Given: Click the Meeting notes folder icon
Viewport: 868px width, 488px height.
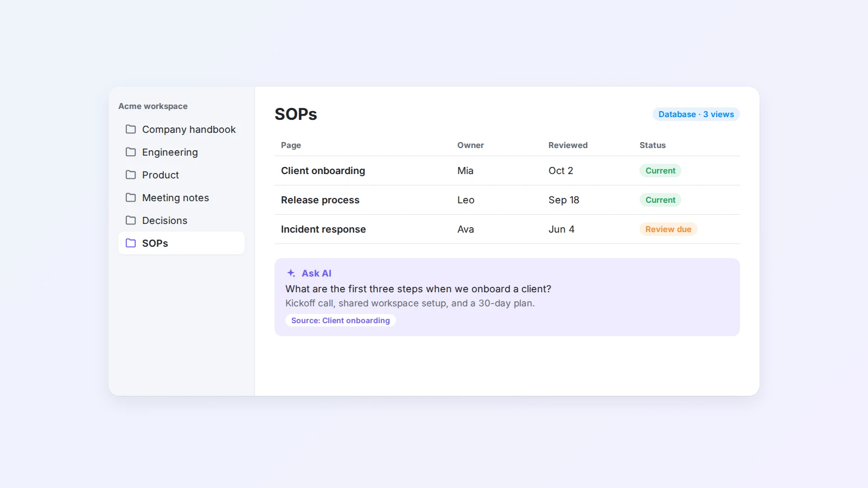Looking at the screenshot, I should [x=131, y=197].
